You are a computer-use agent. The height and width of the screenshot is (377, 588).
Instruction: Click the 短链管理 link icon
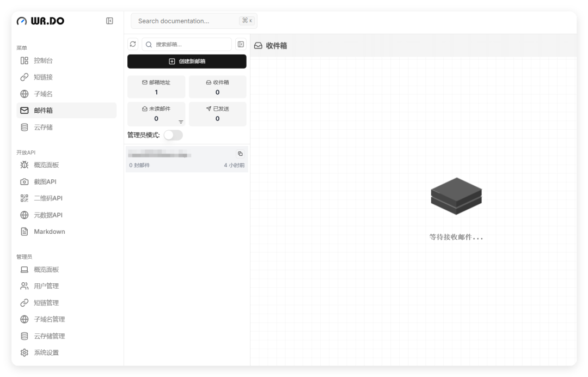[x=24, y=303]
